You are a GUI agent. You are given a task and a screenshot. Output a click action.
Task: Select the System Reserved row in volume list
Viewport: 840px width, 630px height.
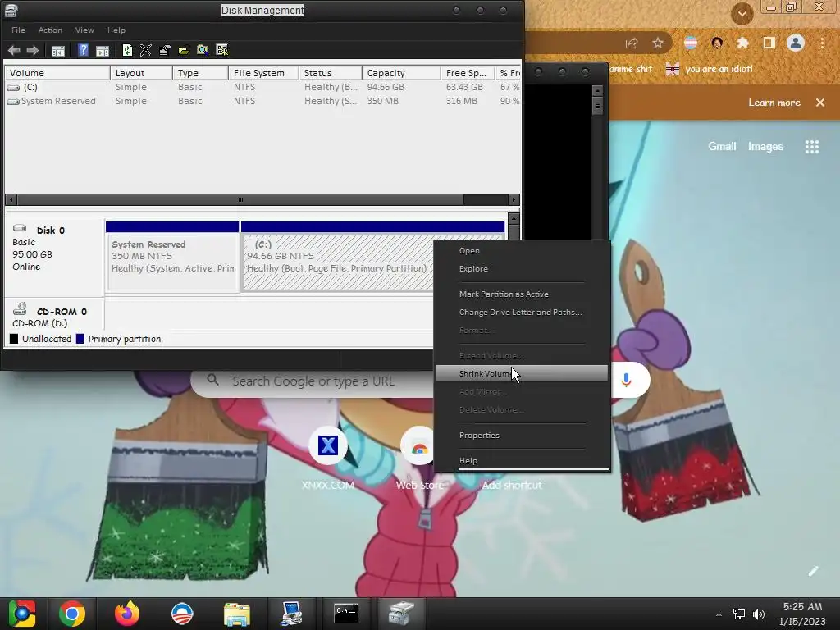[x=262, y=101]
